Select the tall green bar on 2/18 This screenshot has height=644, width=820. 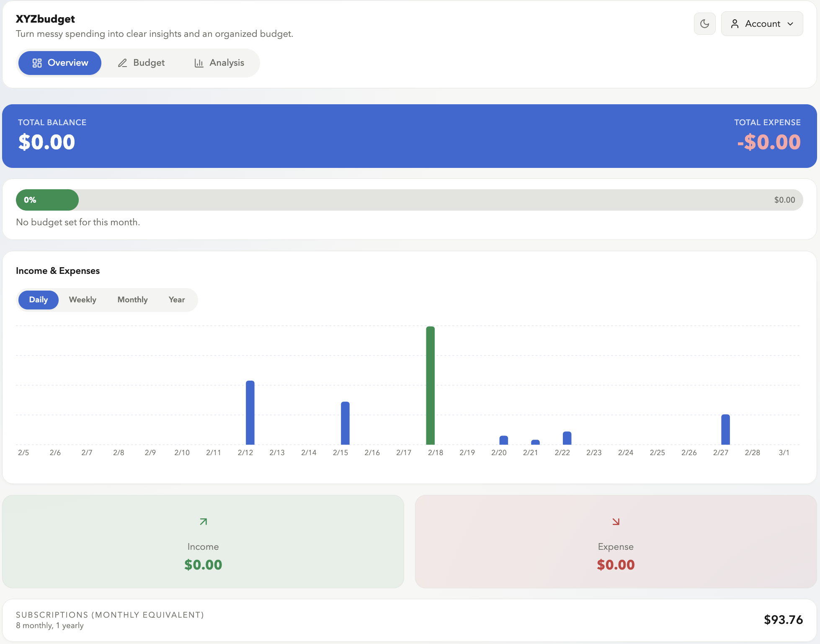[431, 385]
